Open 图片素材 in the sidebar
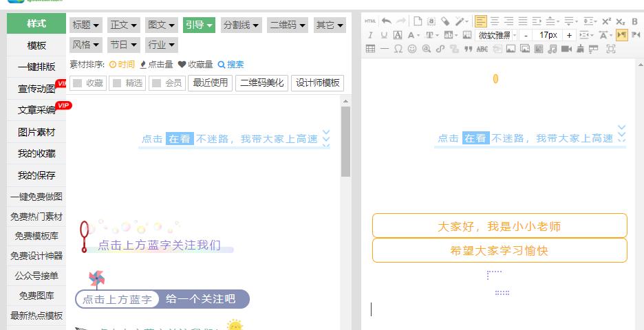Viewport: 644px width, 330px height. pos(36,132)
